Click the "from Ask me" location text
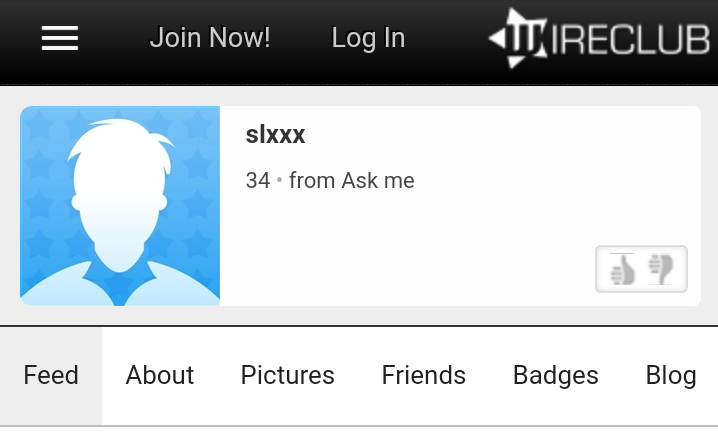This screenshot has width=718, height=446. tap(351, 181)
